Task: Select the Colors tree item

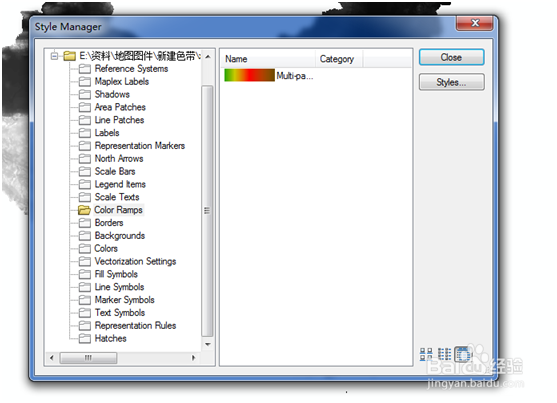Action: pyautogui.click(x=106, y=248)
